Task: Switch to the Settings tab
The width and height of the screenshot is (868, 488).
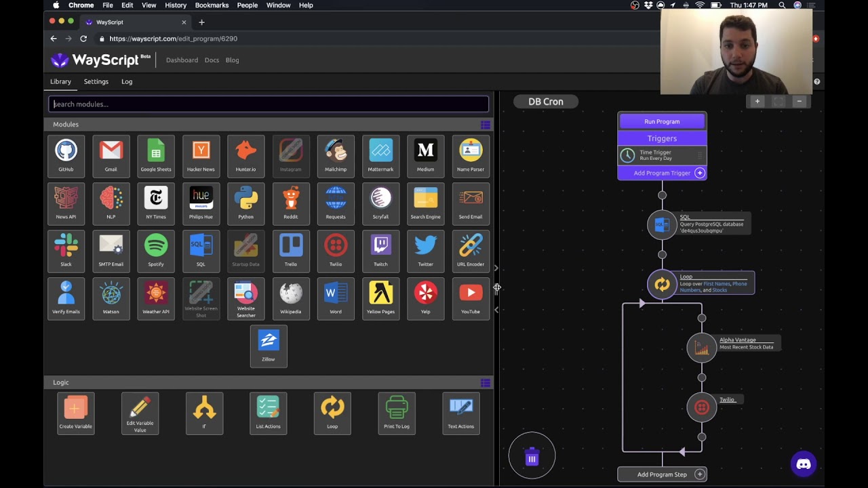Action: point(96,81)
